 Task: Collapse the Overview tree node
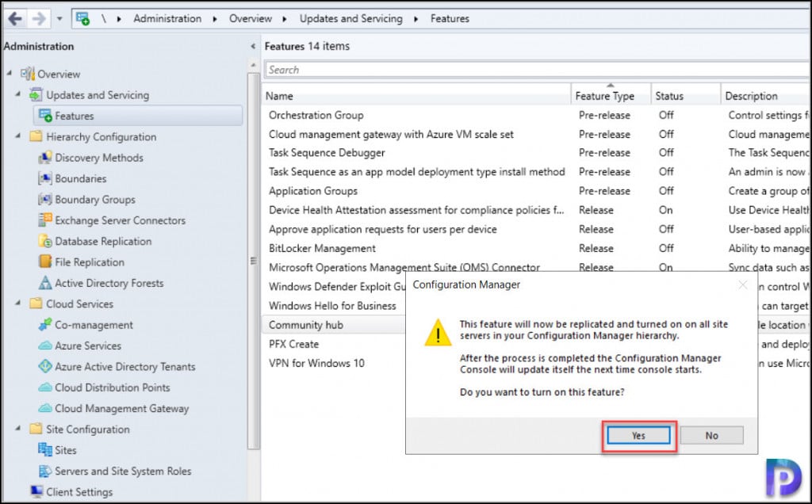click(x=10, y=74)
